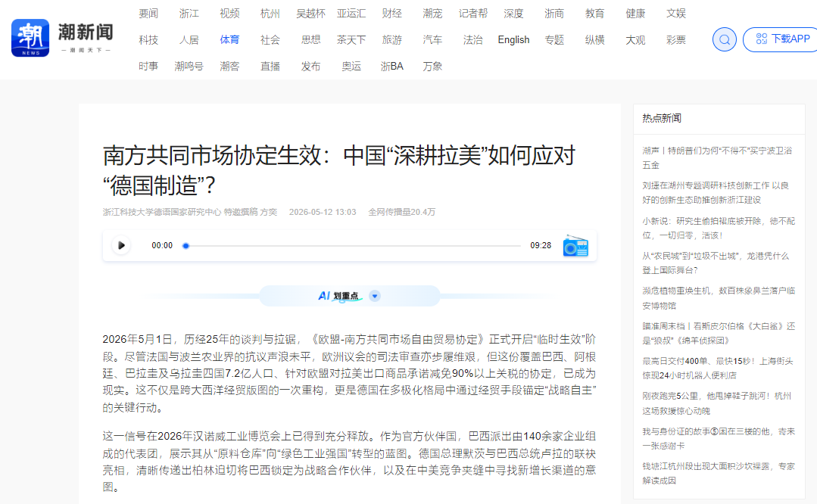This screenshot has height=504, width=817.
Task: Open the 深度 section
Action: (513, 14)
